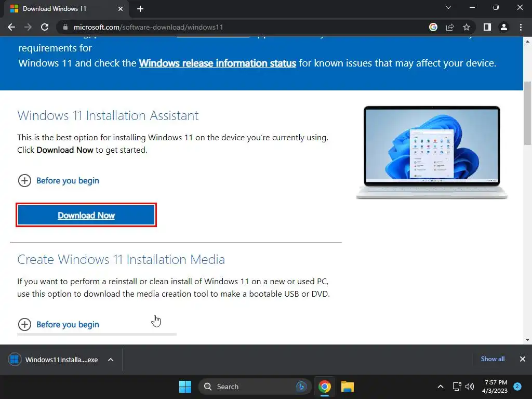The width and height of the screenshot is (532, 399).
Task: Open the network status icon
Action: (x=457, y=387)
